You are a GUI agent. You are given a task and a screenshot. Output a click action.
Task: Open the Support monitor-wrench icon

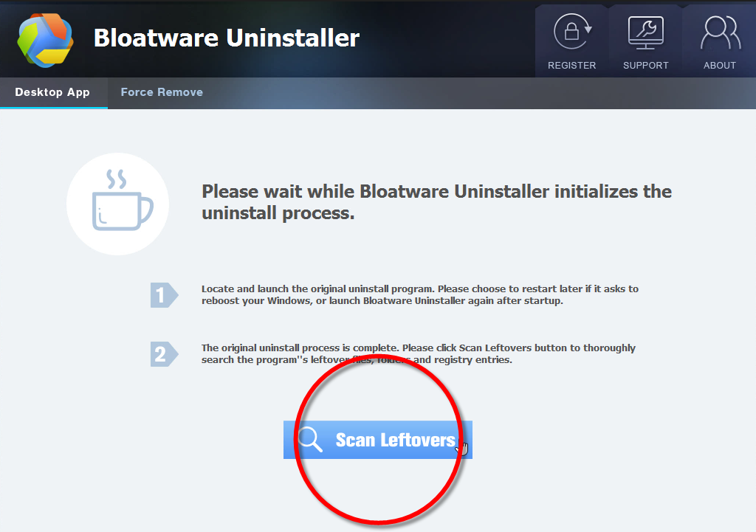(645, 32)
